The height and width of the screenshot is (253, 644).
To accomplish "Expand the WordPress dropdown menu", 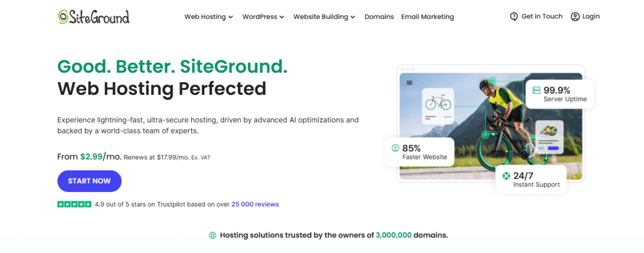I will [x=263, y=17].
